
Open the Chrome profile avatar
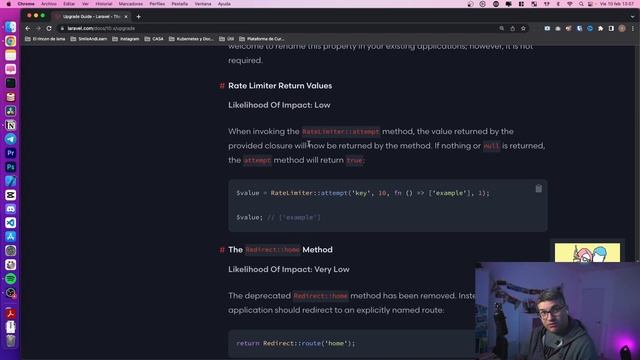pos(622,29)
